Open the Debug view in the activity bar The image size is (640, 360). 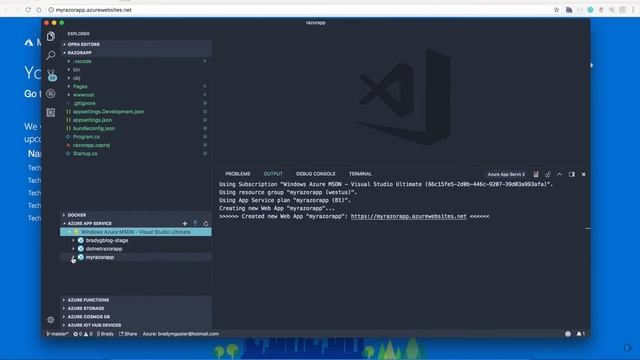[51, 93]
